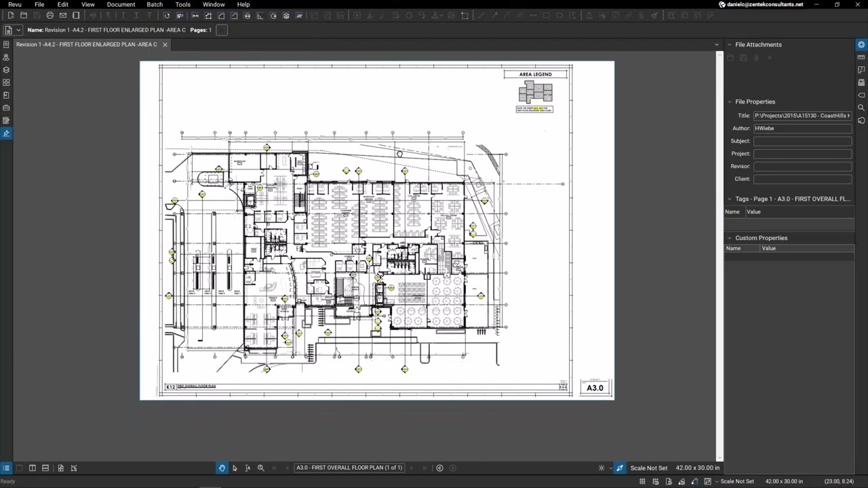Open the Document menu

(121, 4)
